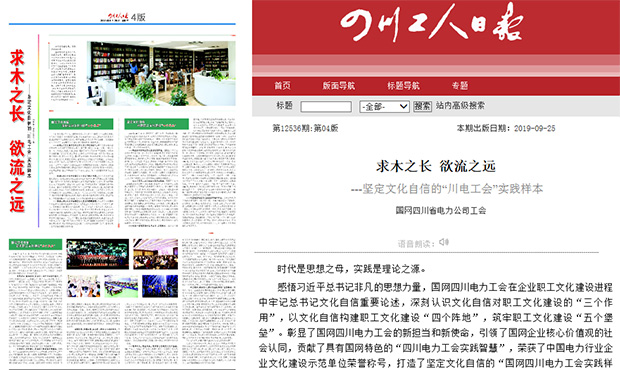
Task: Open the stage performance photo thumbnail
Action: [x=98, y=254]
